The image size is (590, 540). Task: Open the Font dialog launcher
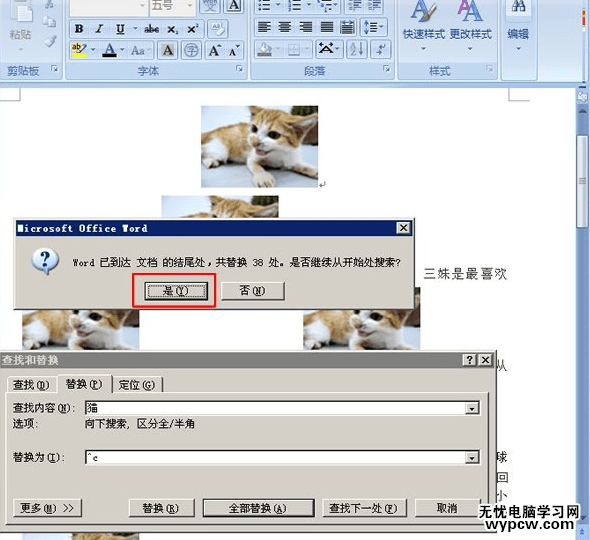(x=239, y=68)
